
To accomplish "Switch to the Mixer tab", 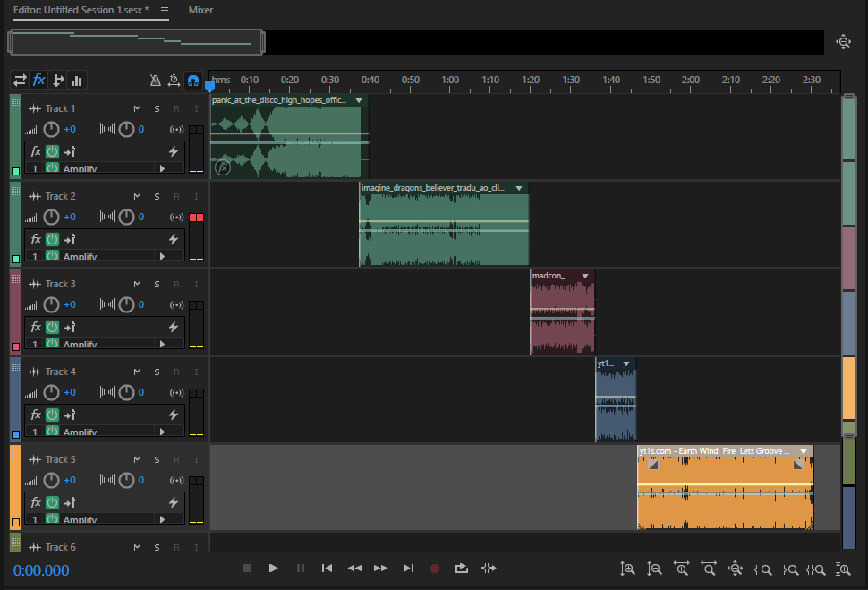I will pos(200,11).
